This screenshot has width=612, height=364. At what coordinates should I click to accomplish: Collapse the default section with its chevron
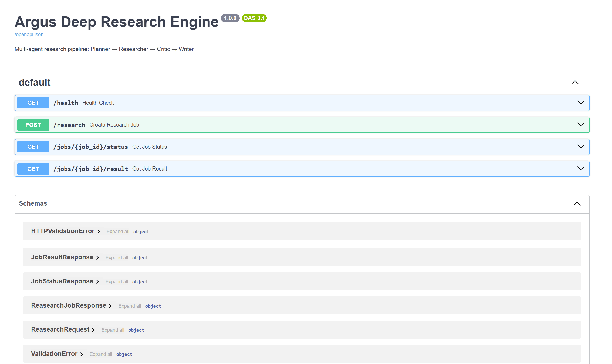pos(575,82)
